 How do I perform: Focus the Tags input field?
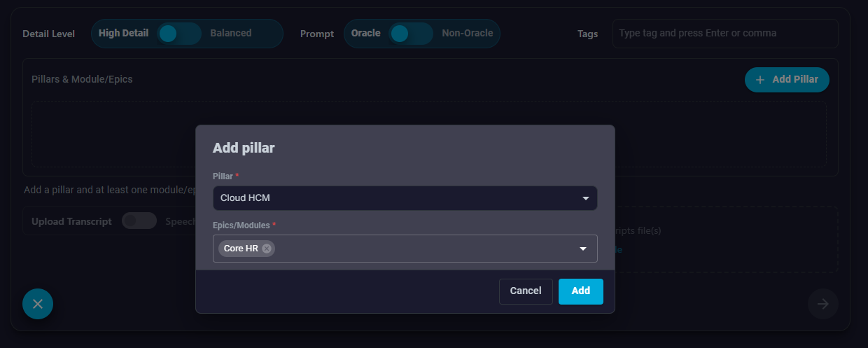(724, 34)
